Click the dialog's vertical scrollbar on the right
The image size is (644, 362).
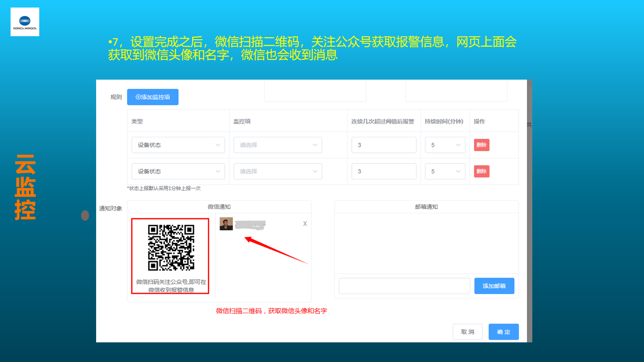529,201
